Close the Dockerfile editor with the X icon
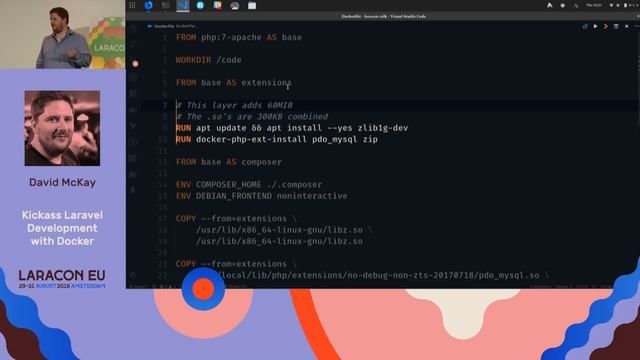Image resolution: width=640 pixels, height=360 pixels. (x=627, y=26)
